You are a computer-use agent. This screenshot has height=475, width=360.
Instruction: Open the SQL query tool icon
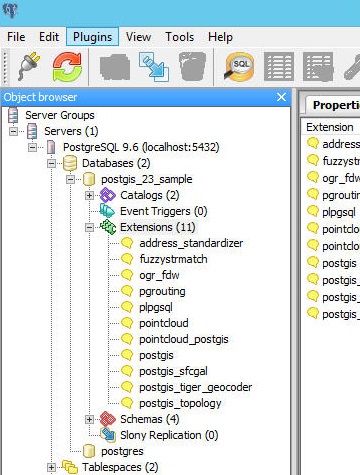[240, 67]
